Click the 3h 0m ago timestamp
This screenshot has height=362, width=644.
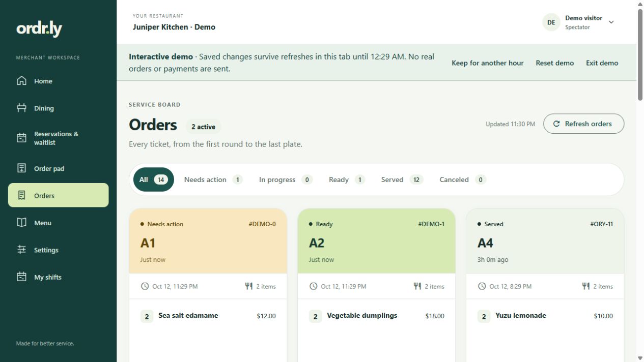click(x=493, y=259)
